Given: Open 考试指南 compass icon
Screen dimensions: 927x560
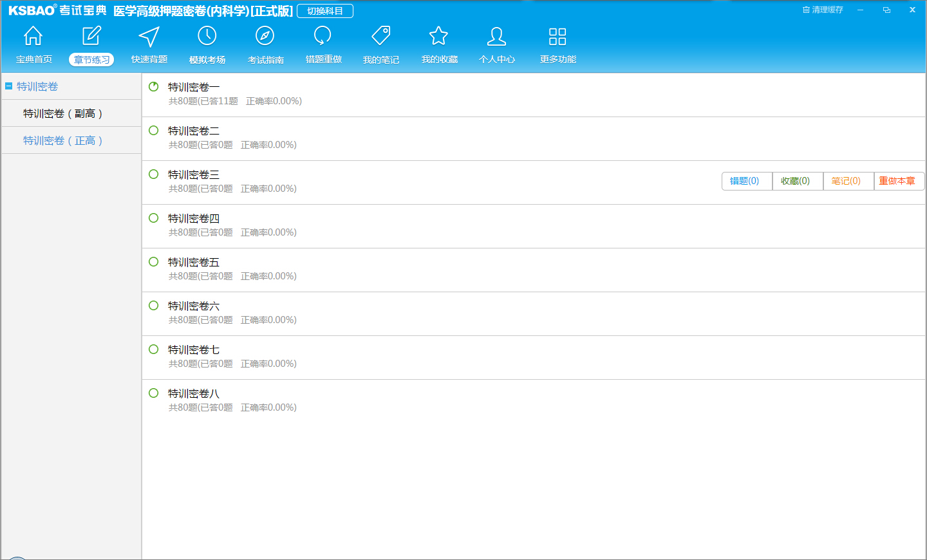Looking at the screenshot, I should (265, 36).
